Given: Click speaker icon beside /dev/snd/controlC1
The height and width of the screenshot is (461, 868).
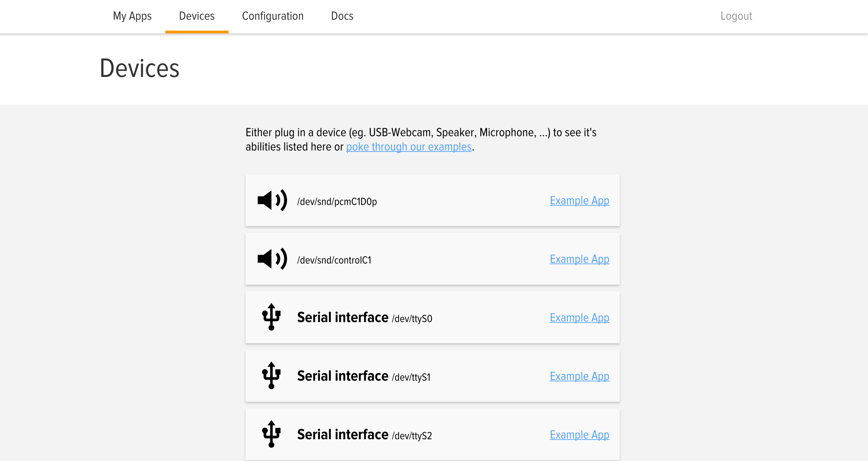Looking at the screenshot, I should (x=272, y=259).
